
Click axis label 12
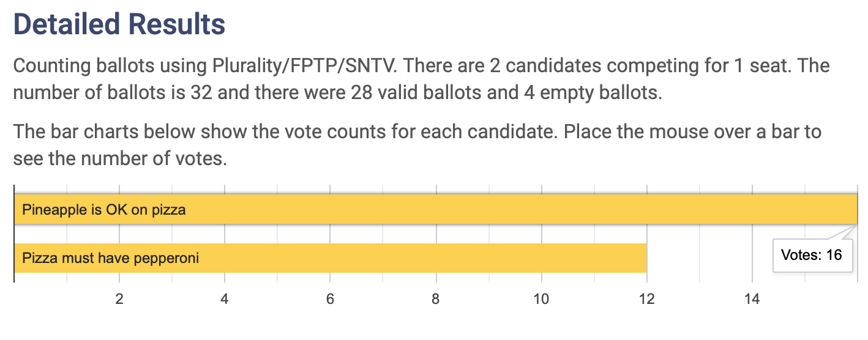pyautogui.click(x=646, y=299)
